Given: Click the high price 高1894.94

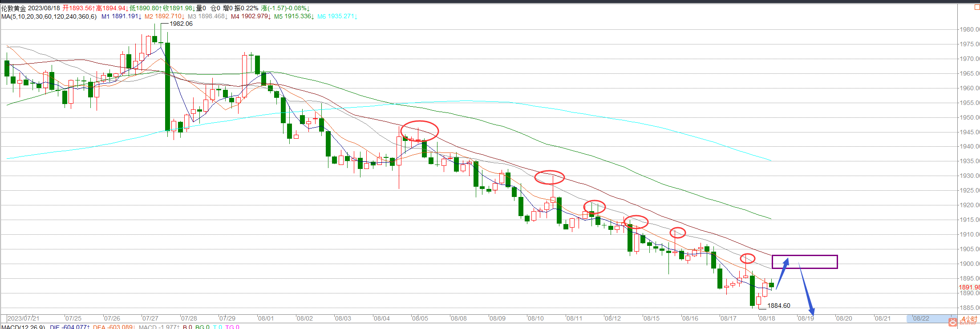Looking at the screenshot, I should coord(112,8).
